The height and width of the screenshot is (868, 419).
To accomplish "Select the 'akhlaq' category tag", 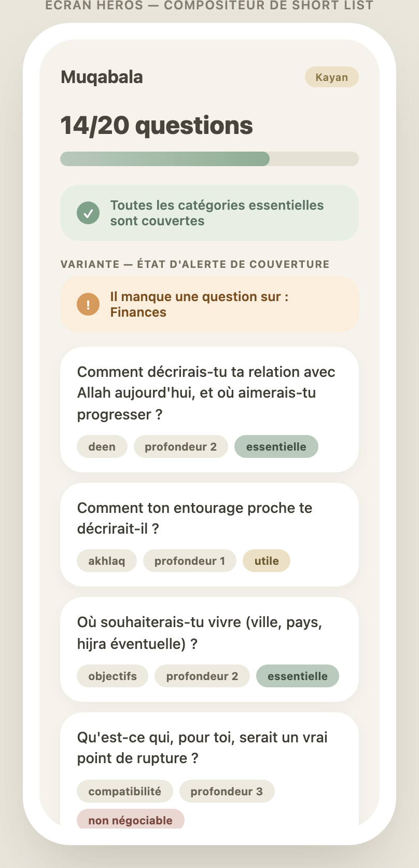I will (107, 561).
